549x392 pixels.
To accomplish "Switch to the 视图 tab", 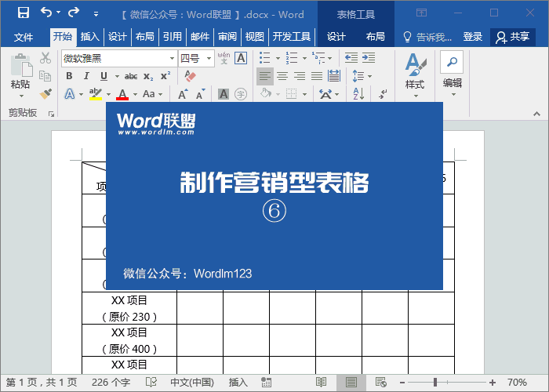I will click(255, 36).
